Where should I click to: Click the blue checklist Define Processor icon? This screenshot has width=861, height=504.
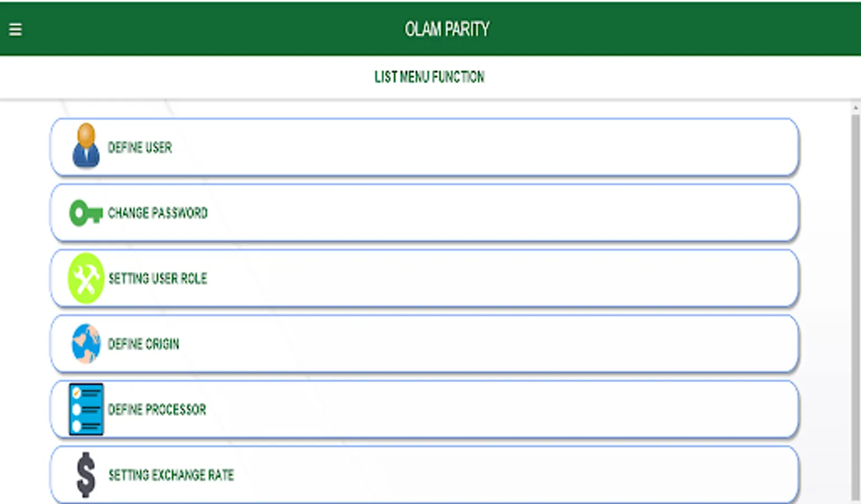pos(86,409)
